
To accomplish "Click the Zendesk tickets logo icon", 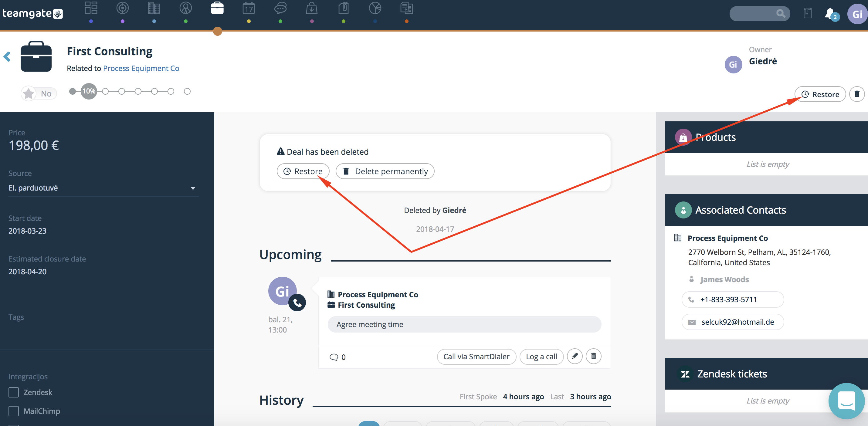I will [x=685, y=374].
